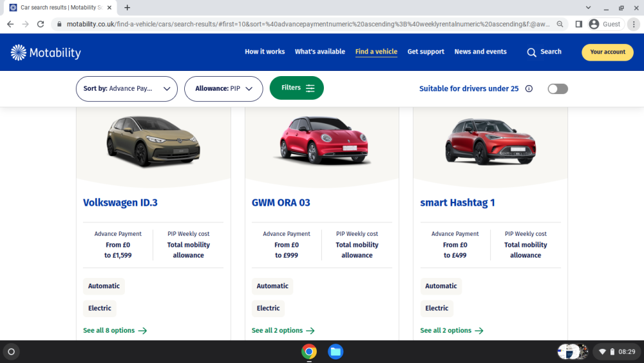Open the status tray with clock
Screen dimensions: 644x363
(x=617, y=351)
